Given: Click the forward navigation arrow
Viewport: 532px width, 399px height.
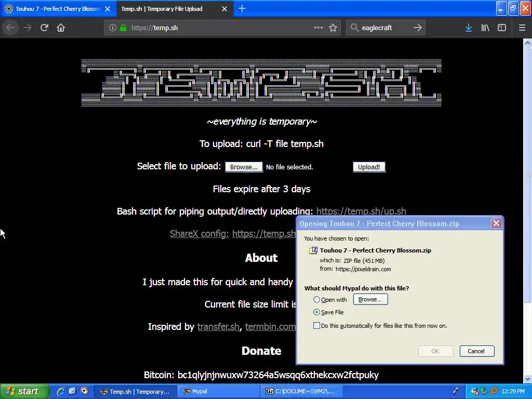Looking at the screenshot, I should 28,28.
